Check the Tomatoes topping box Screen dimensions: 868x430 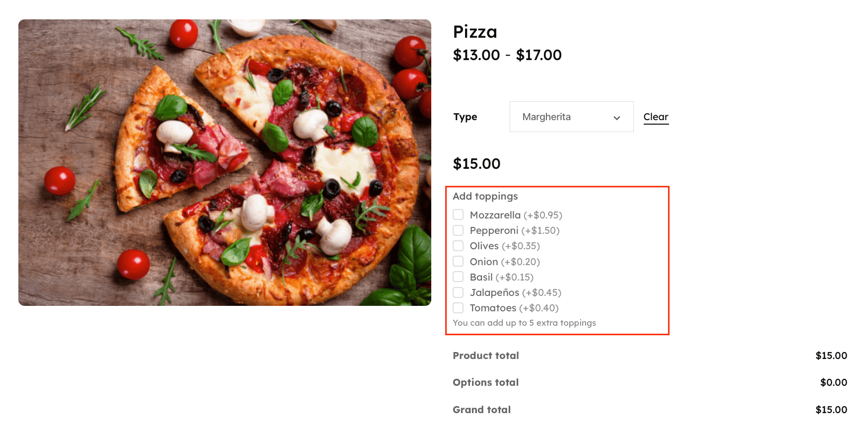coord(458,308)
